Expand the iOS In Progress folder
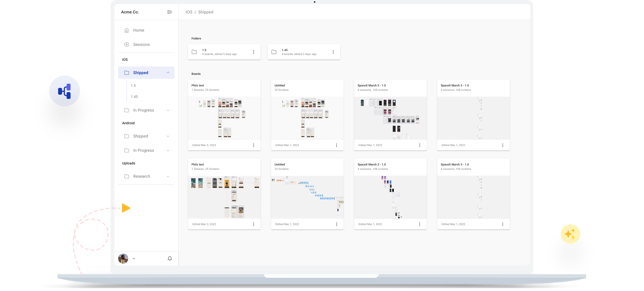Viewport: 644px width, 291px height. click(x=168, y=110)
